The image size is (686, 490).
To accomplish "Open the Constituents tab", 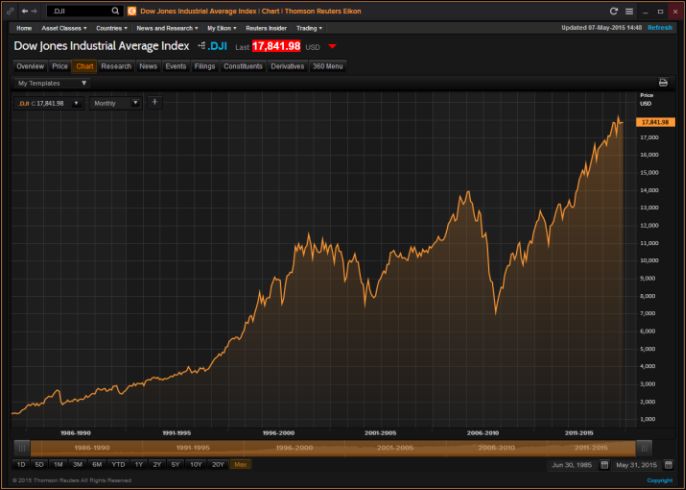I will pyautogui.click(x=243, y=66).
